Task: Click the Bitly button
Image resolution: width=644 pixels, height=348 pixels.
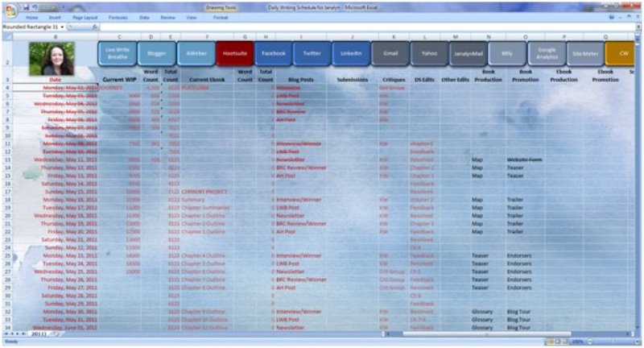Action: 507,53
